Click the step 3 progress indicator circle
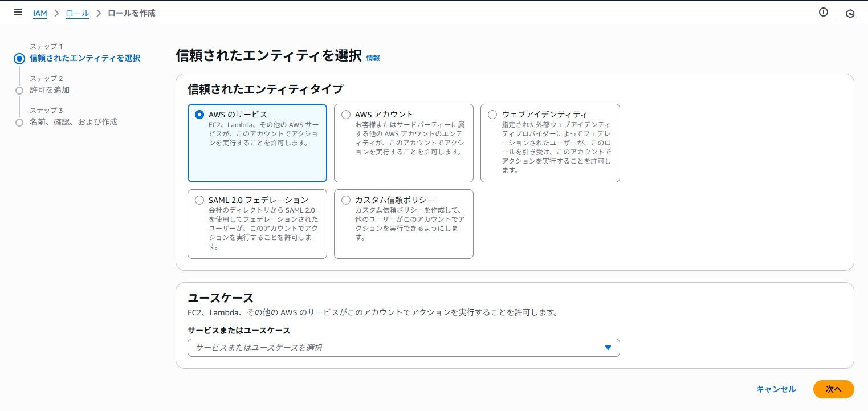 [x=19, y=122]
